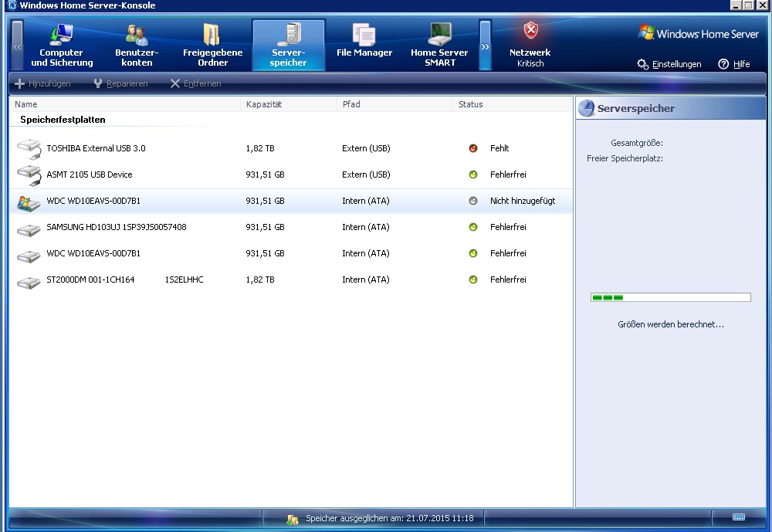Click TOSHIBA path Extern (USB)
The height and width of the screenshot is (532, 772).
366,148
